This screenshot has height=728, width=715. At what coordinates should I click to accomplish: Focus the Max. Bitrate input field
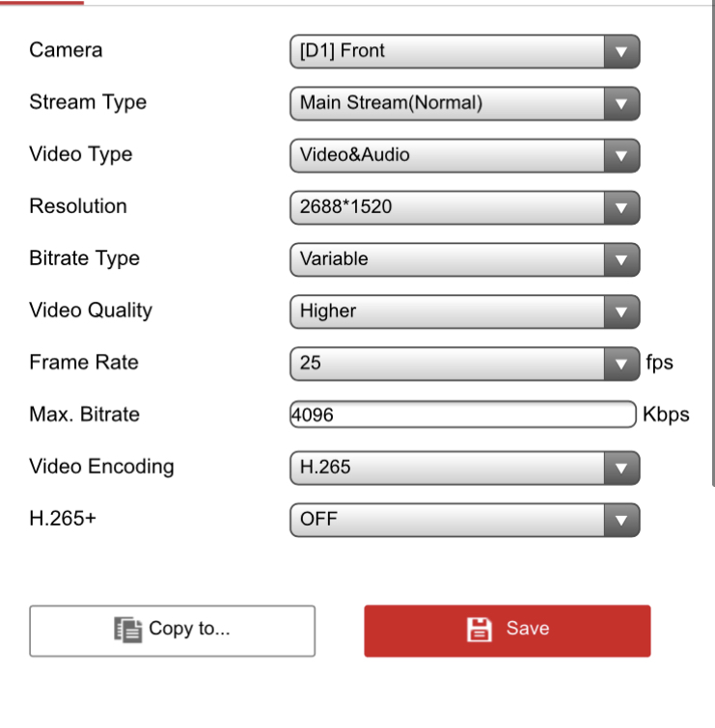[x=463, y=416]
